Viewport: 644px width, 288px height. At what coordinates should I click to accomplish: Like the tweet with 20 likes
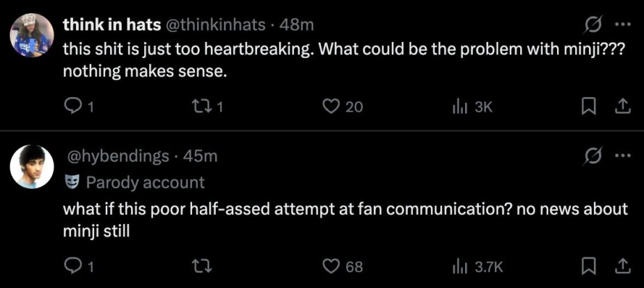(x=330, y=107)
